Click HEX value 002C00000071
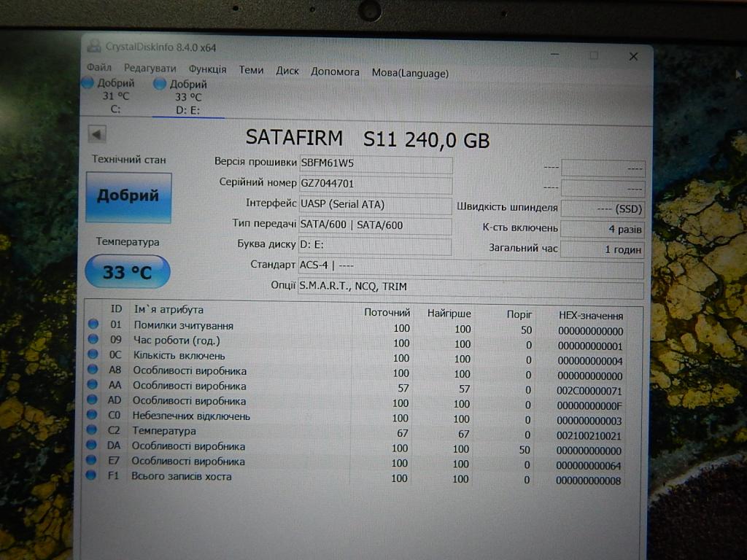The height and width of the screenshot is (560, 747). pos(589,391)
